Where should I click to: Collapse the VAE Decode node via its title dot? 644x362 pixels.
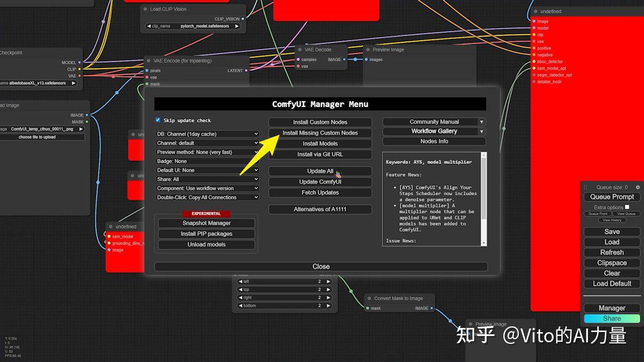[299, 50]
